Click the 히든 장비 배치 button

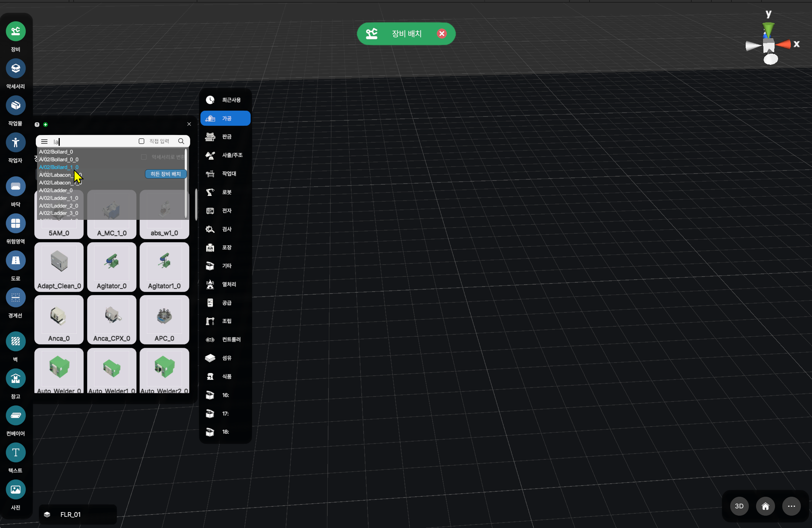pyautogui.click(x=166, y=174)
